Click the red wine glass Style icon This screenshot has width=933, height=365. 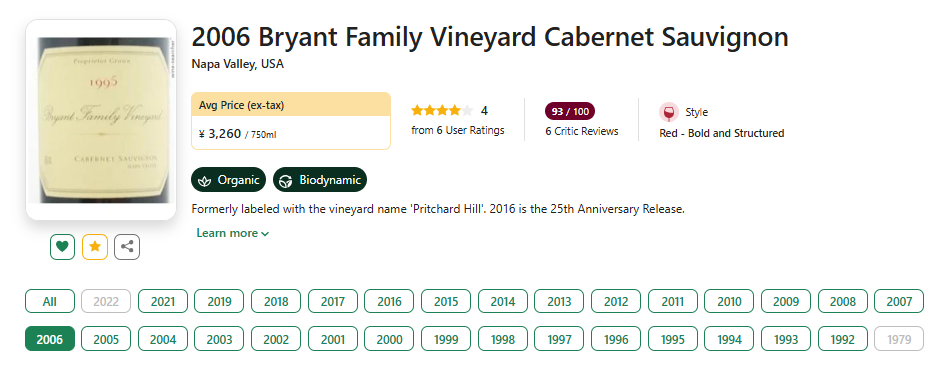coord(669,112)
